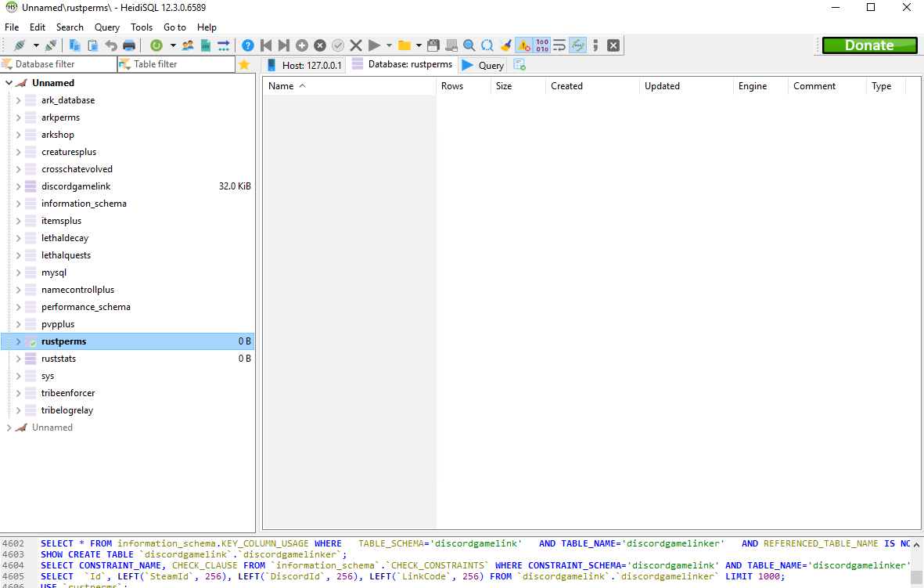
Task: Click the green Refresh icon
Action: click(156, 45)
